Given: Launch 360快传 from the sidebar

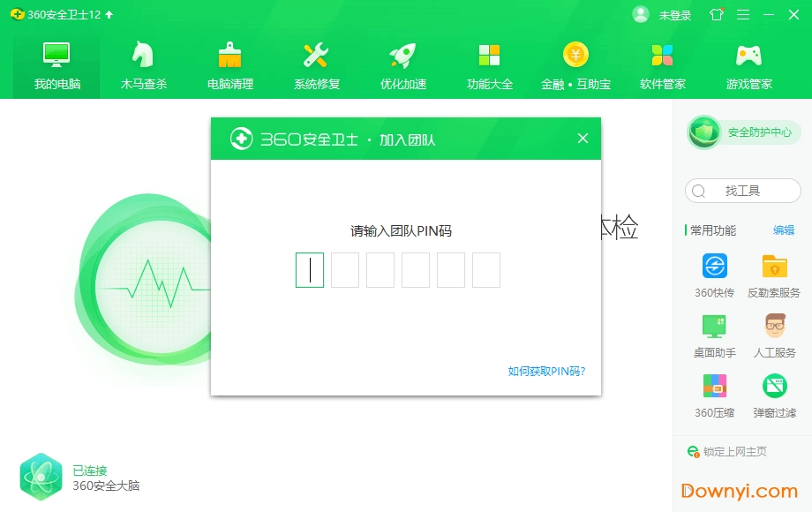Looking at the screenshot, I should pos(713,274).
